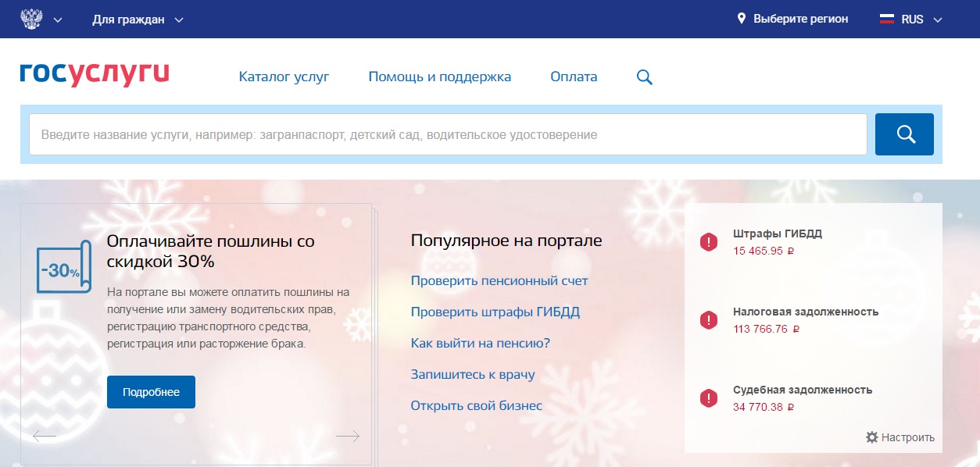Open 'Помощь и поддержка' menu
Viewport: 980px width, 467px height.
[440, 77]
